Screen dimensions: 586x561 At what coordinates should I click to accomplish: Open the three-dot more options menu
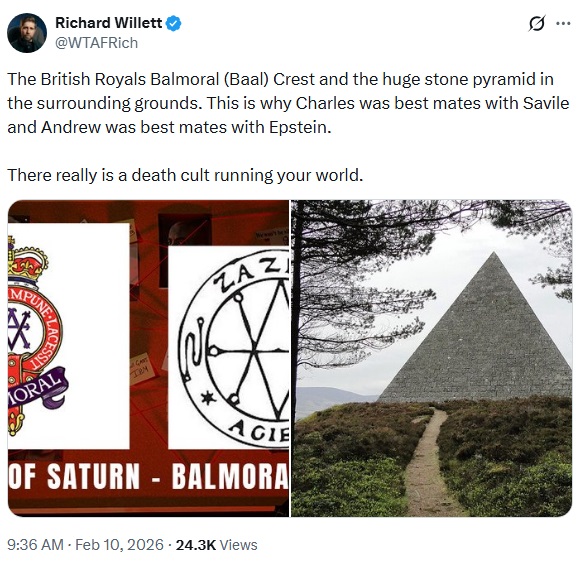click(563, 24)
